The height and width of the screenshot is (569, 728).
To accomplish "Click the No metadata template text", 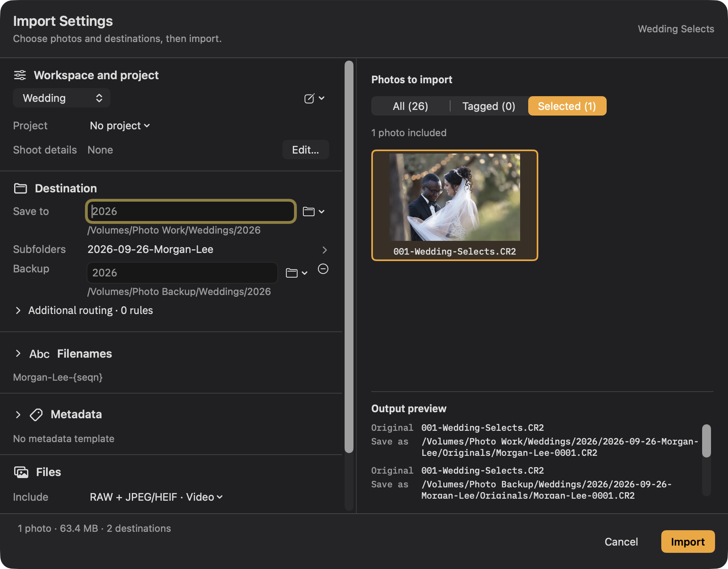I will [x=64, y=439].
